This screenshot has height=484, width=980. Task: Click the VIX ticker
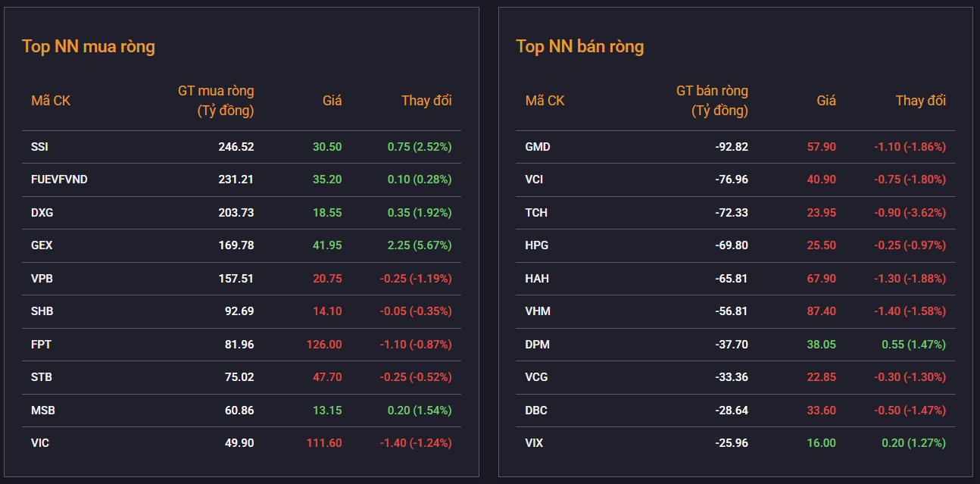click(x=535, y=443)
